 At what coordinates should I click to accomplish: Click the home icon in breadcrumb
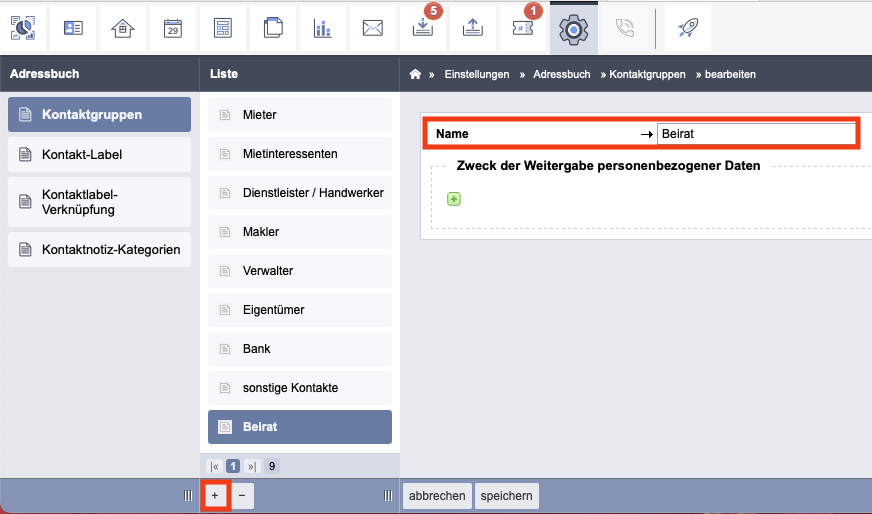tap(415, 74)
